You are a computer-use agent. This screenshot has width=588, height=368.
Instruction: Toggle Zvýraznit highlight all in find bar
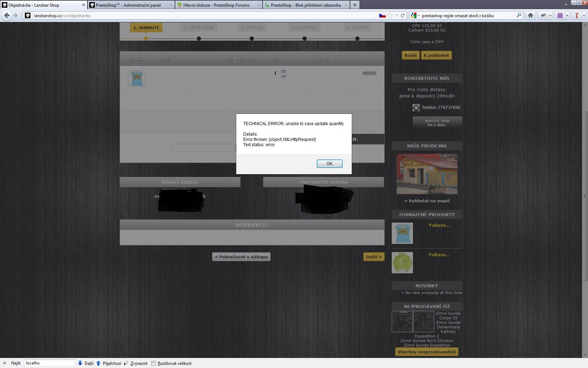(135, 363)
